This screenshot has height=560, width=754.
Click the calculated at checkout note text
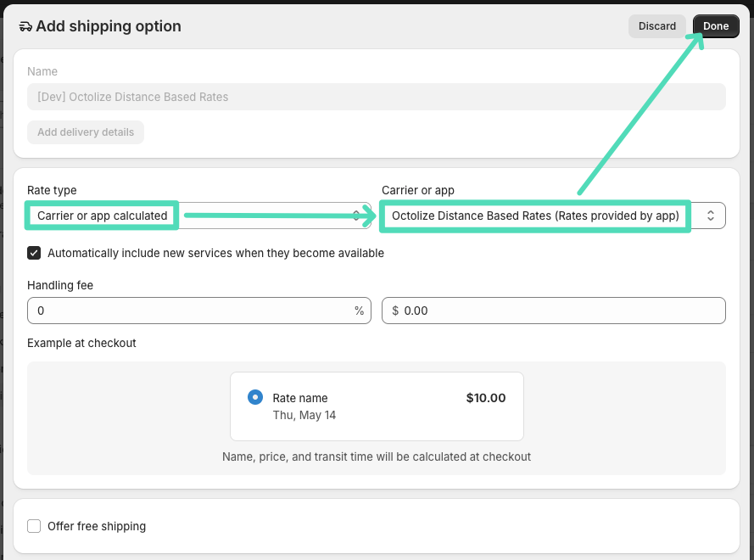pyautogui.click(x=376, y=456)
